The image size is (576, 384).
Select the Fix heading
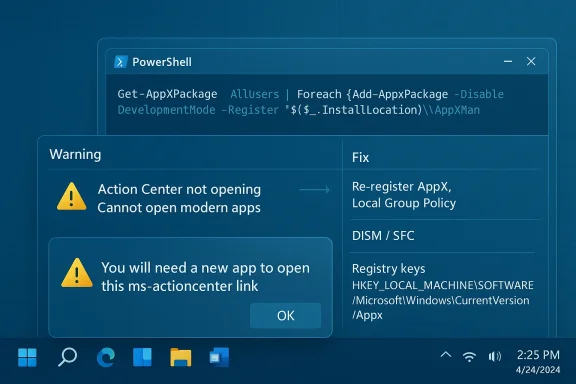360,157
